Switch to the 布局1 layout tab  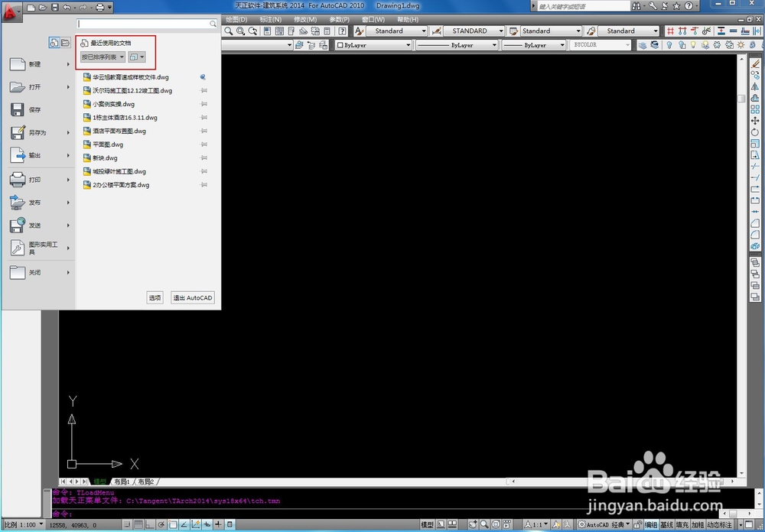(122, 482)
